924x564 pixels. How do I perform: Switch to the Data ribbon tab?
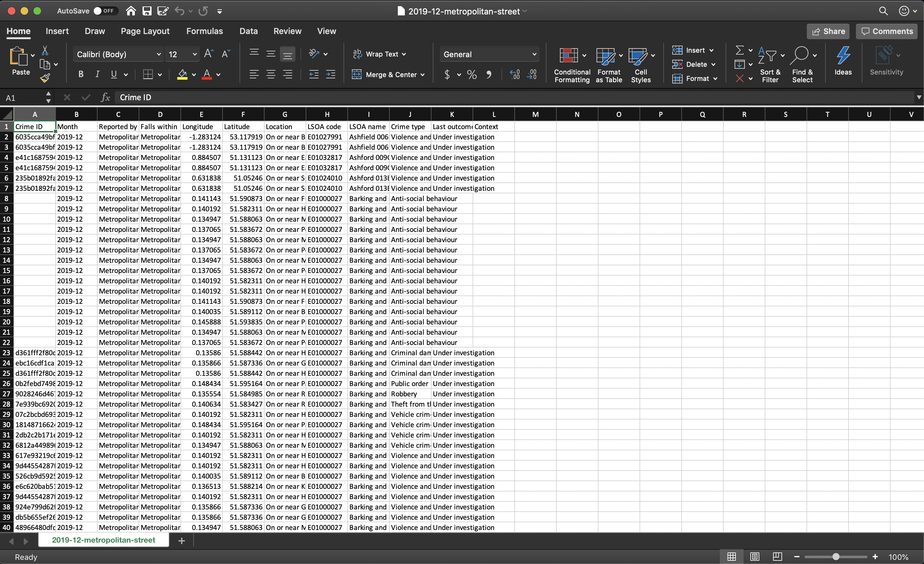coord(248,31)
